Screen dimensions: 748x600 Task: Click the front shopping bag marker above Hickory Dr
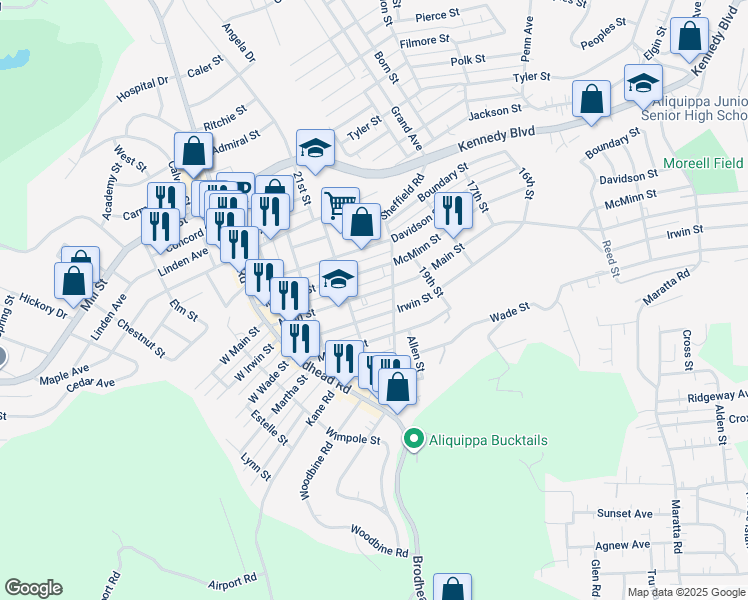(x=73, y=282)
